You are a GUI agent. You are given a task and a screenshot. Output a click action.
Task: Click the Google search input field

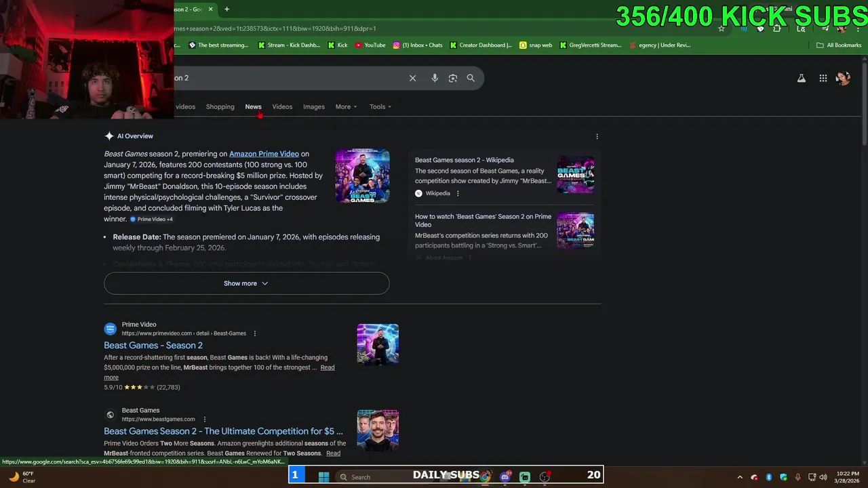pos(288,78)
